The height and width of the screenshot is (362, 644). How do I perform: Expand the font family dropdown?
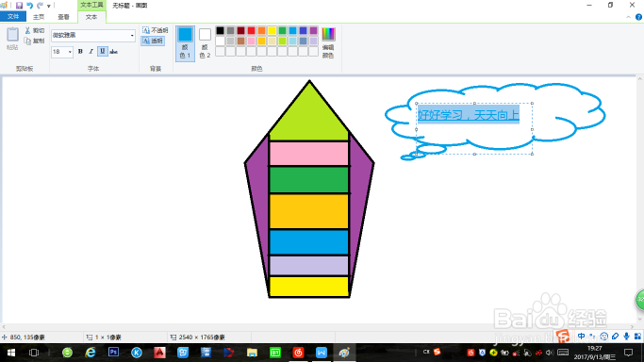pyautogui.click(x=132, y=35)
